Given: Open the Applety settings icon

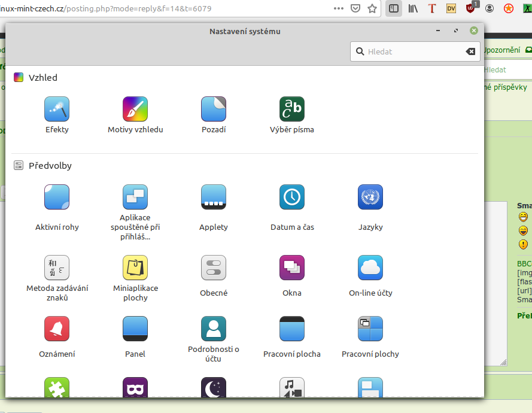Looking at the screenshot, I should [214, 198].
